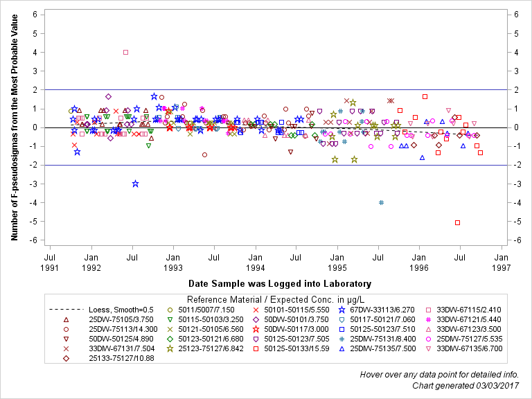Click the legend text '5011/5007/7.150'
The height and width of the screenshot is (399, 532).
(206, 310)
